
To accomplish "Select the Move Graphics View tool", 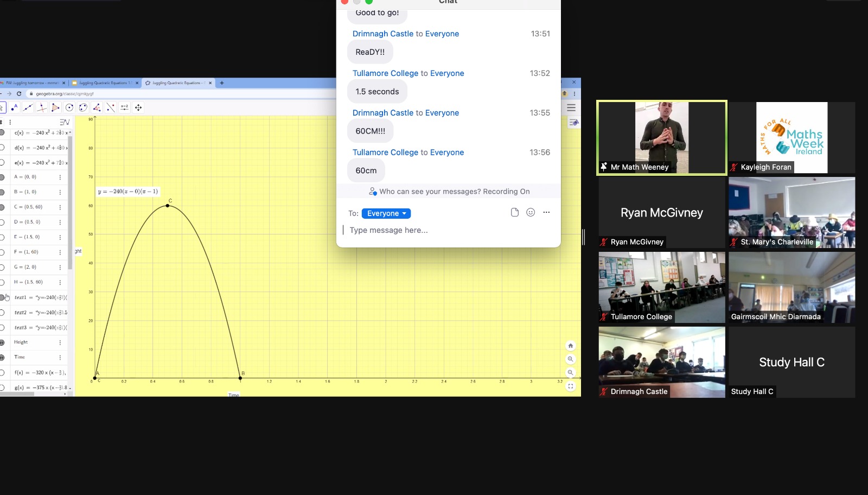I will (138, 107).
